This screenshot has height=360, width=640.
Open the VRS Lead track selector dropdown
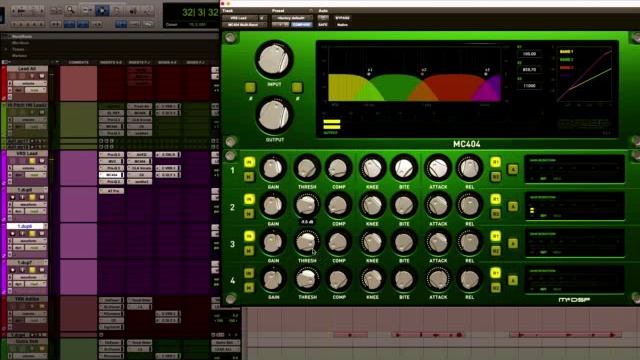click(x=240, y=18)
